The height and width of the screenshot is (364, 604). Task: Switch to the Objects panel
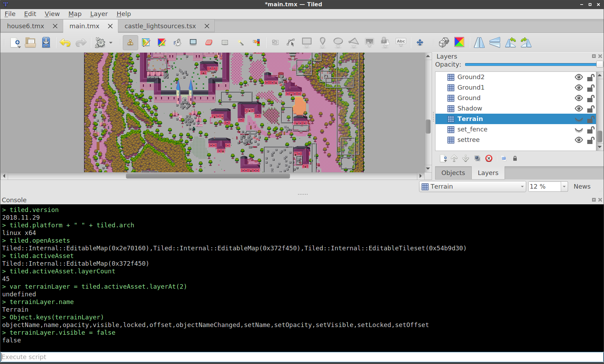(x=453, y=173)
